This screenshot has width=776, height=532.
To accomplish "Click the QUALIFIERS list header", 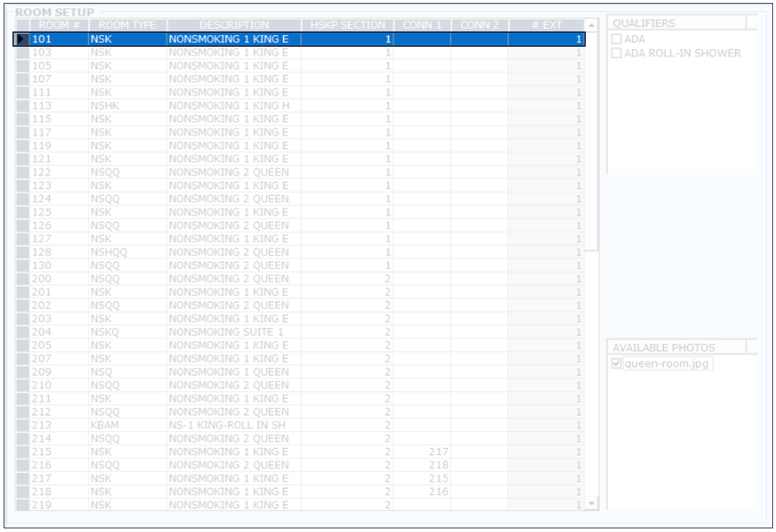I will pos(677,23).
